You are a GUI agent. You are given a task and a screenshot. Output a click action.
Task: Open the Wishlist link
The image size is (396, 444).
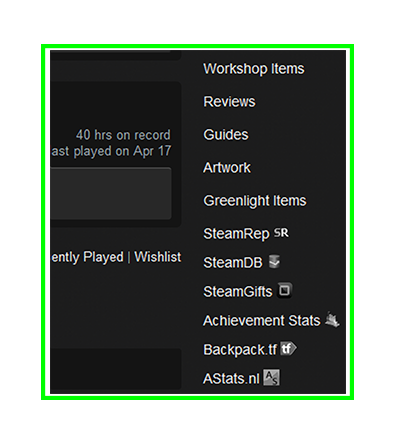158,257
